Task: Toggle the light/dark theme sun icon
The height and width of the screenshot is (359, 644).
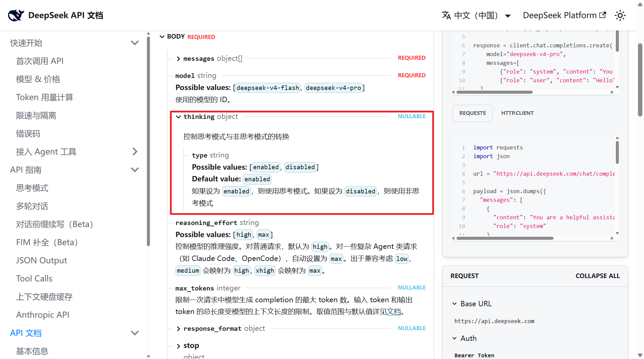Action: (620, 15)
